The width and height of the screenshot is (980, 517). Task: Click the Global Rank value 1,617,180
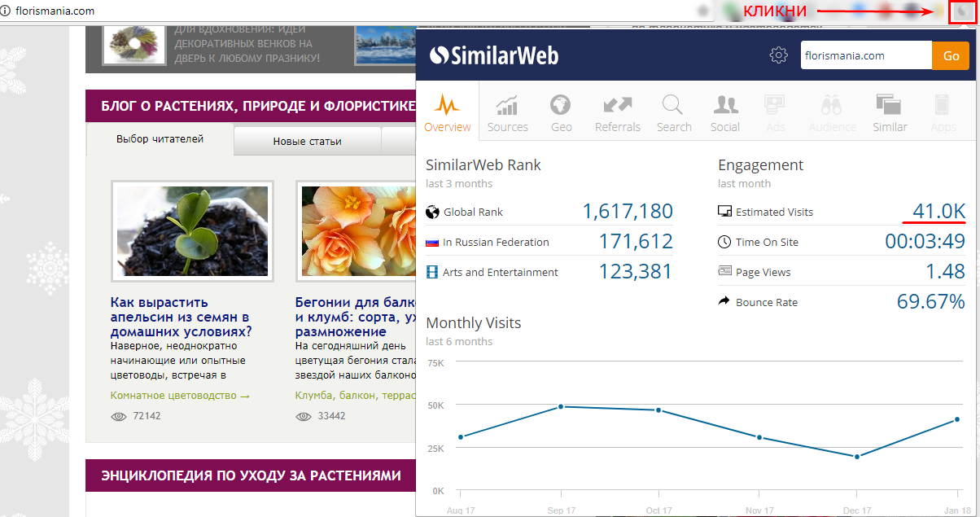(x=628, y=212)
